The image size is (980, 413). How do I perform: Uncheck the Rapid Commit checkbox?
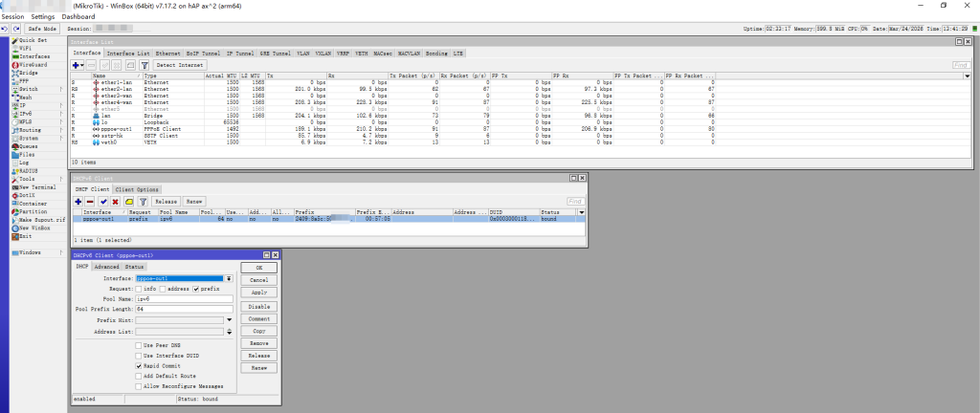[139, 365]
